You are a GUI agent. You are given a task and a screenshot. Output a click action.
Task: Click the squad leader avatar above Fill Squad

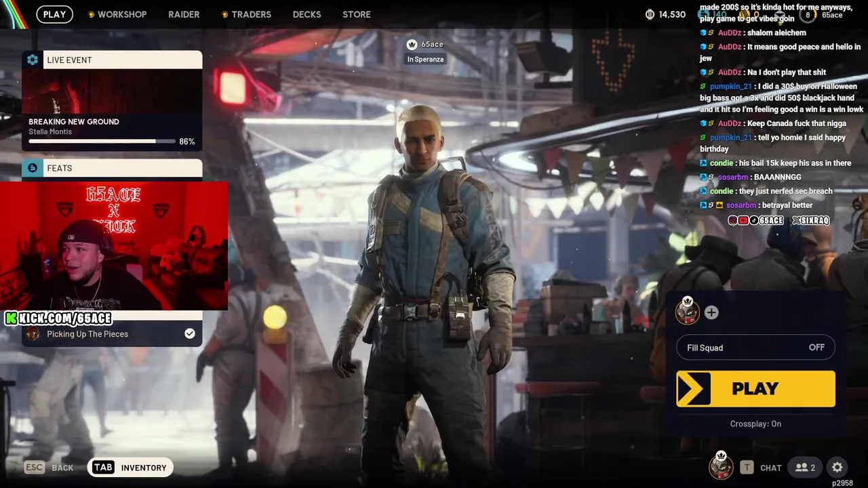(688, 312)
